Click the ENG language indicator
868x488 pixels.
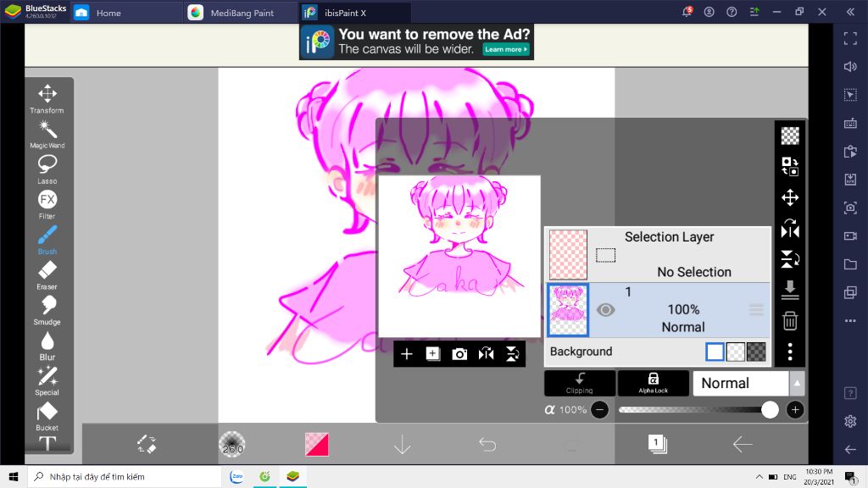(x=790, y=476)
